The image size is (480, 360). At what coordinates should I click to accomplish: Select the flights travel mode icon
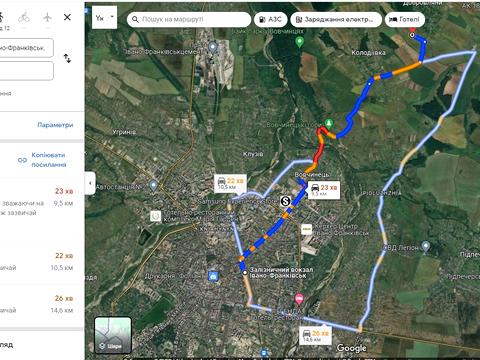(47, 17)
